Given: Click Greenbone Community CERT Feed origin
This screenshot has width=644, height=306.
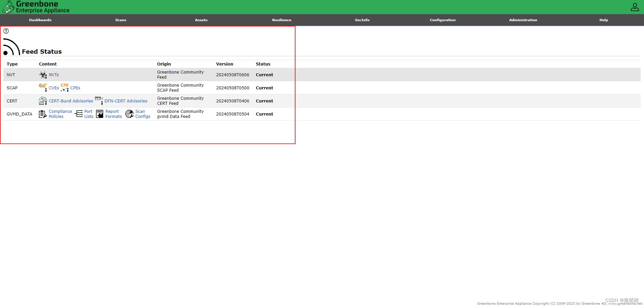Looking at the screenshot, I should pyautogui.click(x=180, y=101).
